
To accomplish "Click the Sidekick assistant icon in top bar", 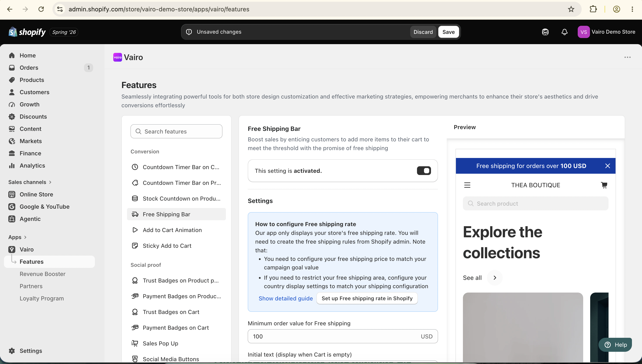I will (545, 32).
